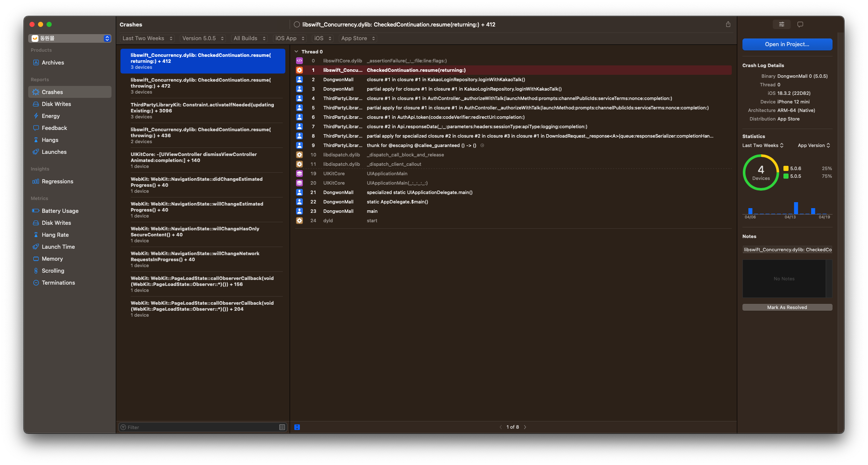This screenshot has height=465, width=868.
Task: Select the ThirdPartyLibraryKit Constraint crash entry
Action: coord(202,110)
